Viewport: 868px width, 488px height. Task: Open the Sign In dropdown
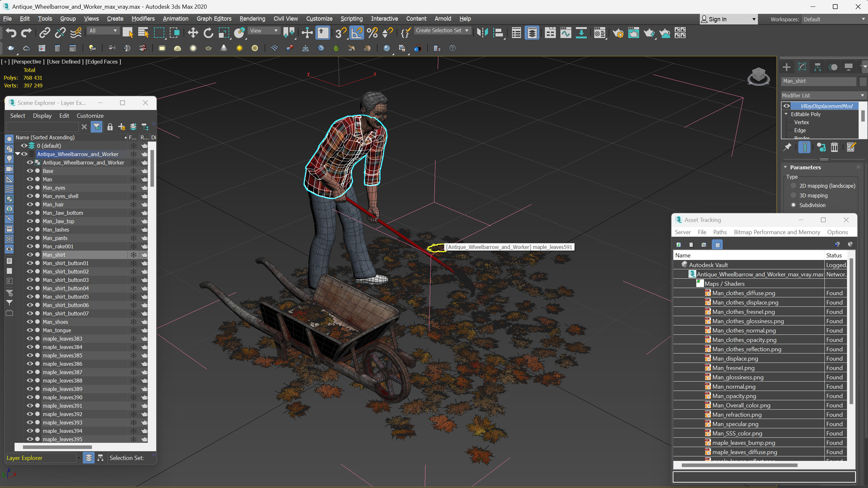click(729, 19)
